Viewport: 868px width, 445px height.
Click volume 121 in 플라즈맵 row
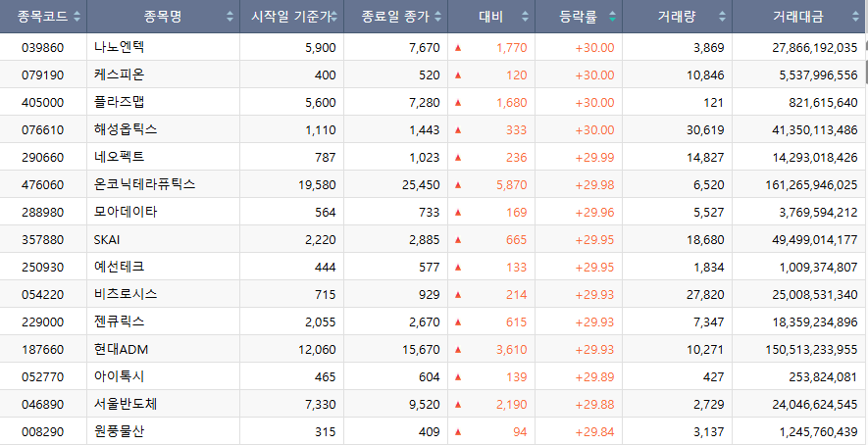tap(714, 102)
